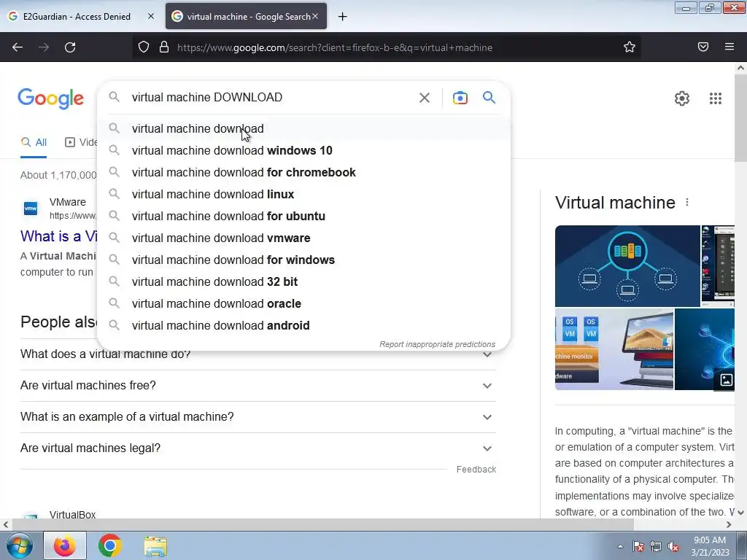The image size is (747, 560).
Task: Open the Windows Start menu
Action: point(20,545)
